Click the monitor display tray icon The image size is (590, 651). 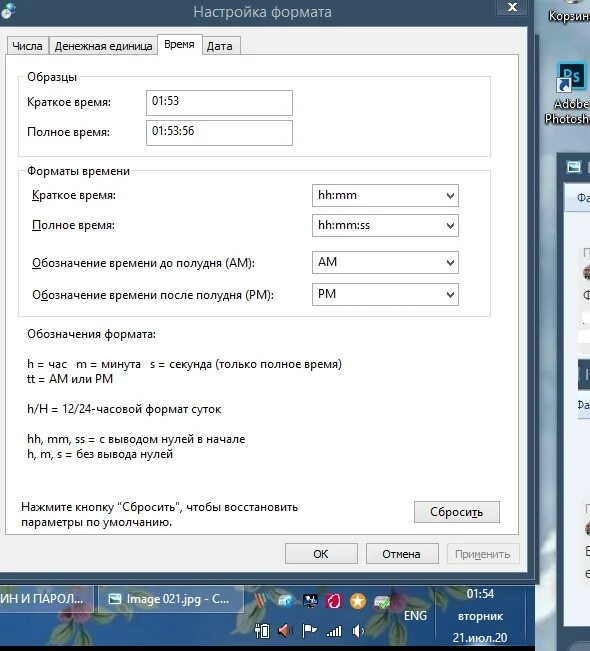pos(310,601)
